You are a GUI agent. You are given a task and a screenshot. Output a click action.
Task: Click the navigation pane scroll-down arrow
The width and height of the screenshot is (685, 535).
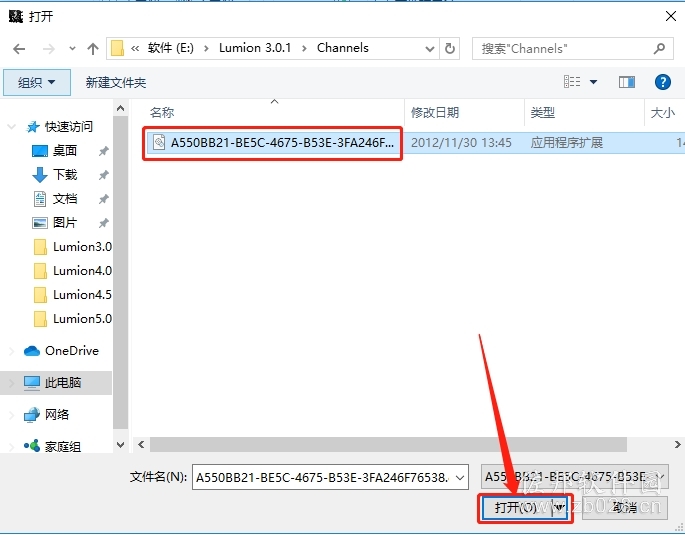coord(121,445)
